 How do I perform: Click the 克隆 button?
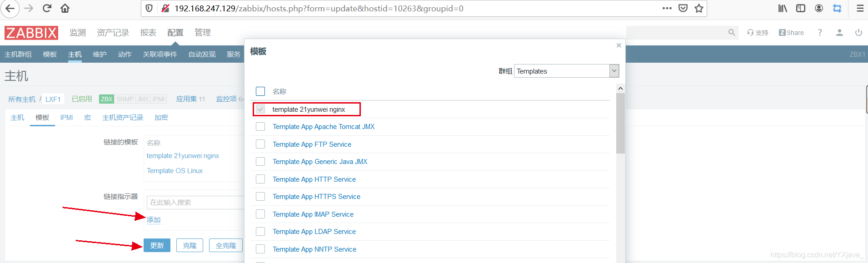click(x=190, y=245)
